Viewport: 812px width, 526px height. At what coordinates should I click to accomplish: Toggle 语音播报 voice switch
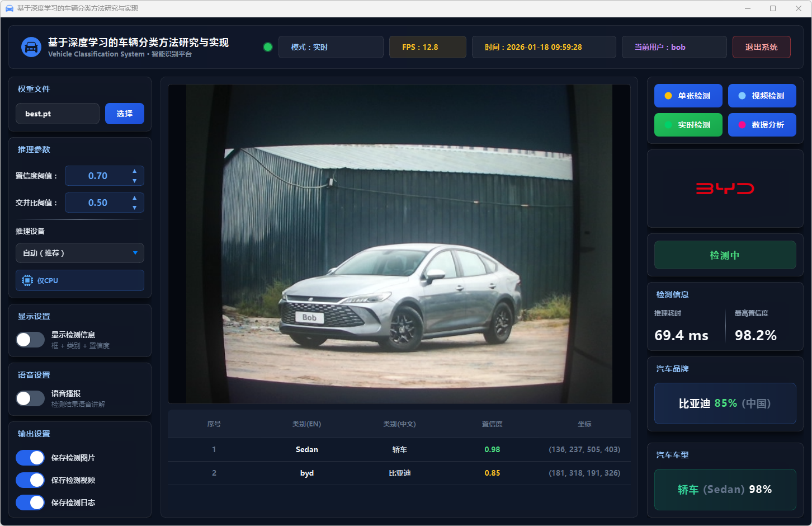[x=30, y=398]
